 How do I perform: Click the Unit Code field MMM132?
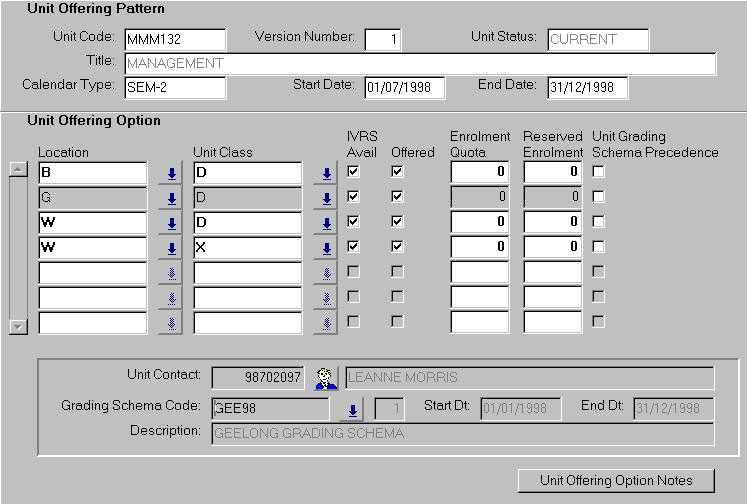pyautogui.click(x=175, y=40)
